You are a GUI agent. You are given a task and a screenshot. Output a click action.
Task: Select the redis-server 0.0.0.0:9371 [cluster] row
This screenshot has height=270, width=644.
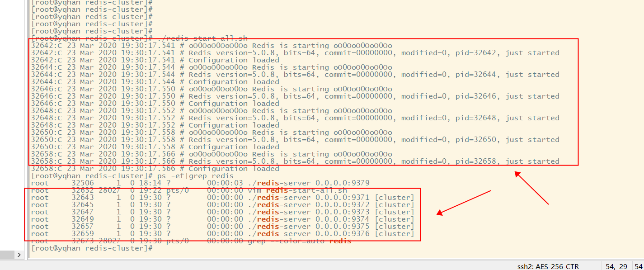click(x=222, y=198)
